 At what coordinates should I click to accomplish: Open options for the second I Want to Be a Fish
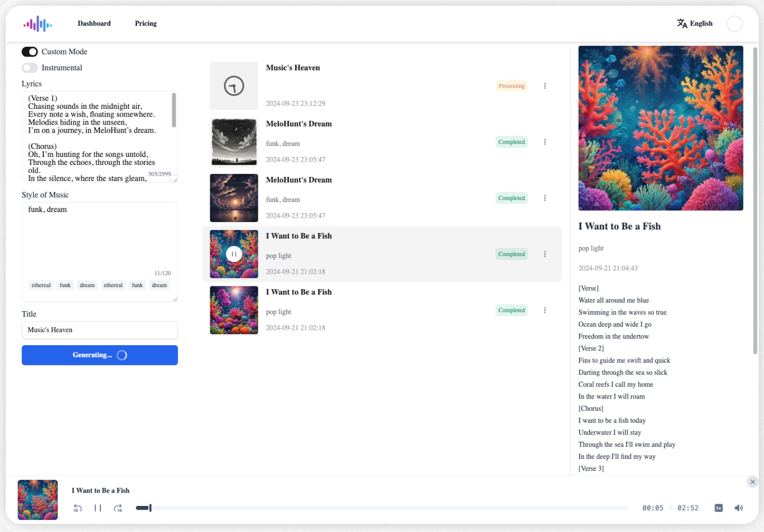coord(545,310)
